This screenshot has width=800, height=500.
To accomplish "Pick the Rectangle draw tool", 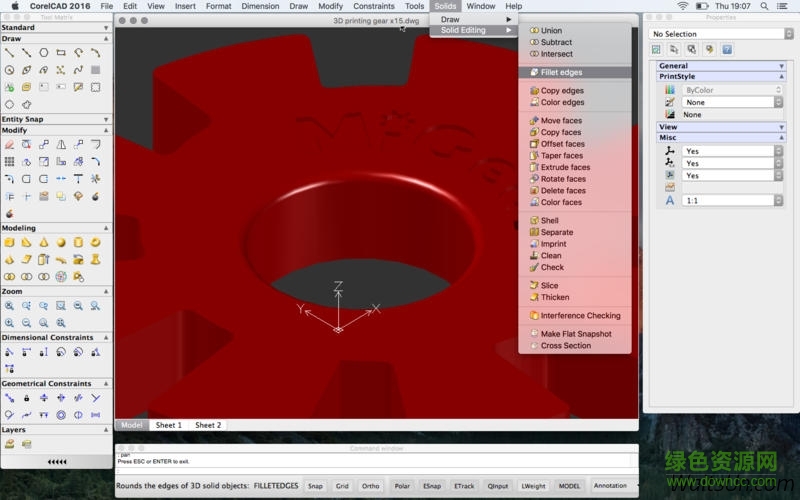I will 61,52.
